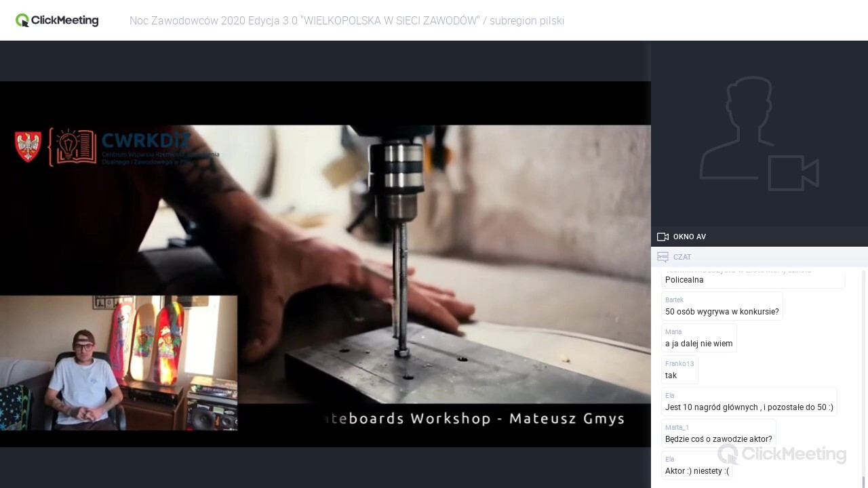
Task: Click the lightbulb book CWRKDiZ emblem
Action: [x=72, y=147]
